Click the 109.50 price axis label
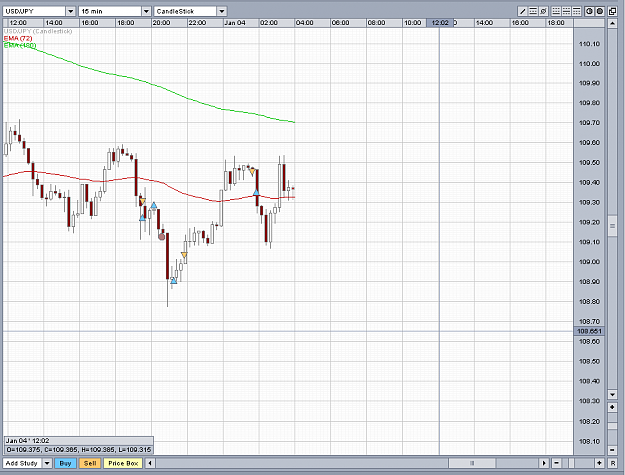Image resolution: width=625 pixels, height=475 pixels. click(x=590, y=163)
